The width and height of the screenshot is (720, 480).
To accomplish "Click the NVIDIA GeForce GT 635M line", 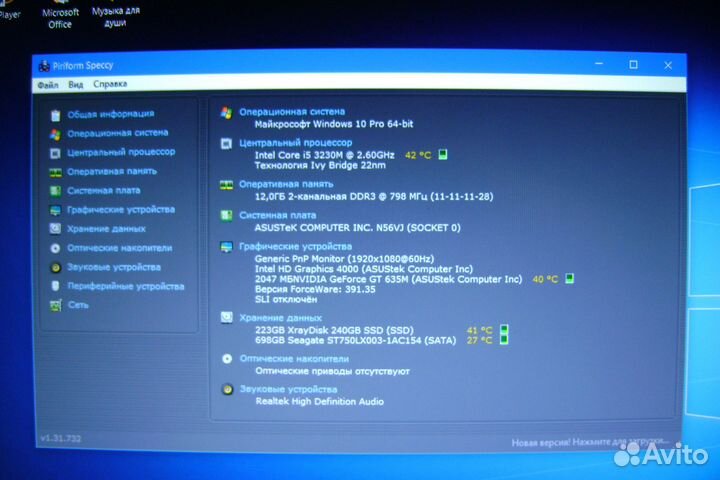I will pos(388,279).
